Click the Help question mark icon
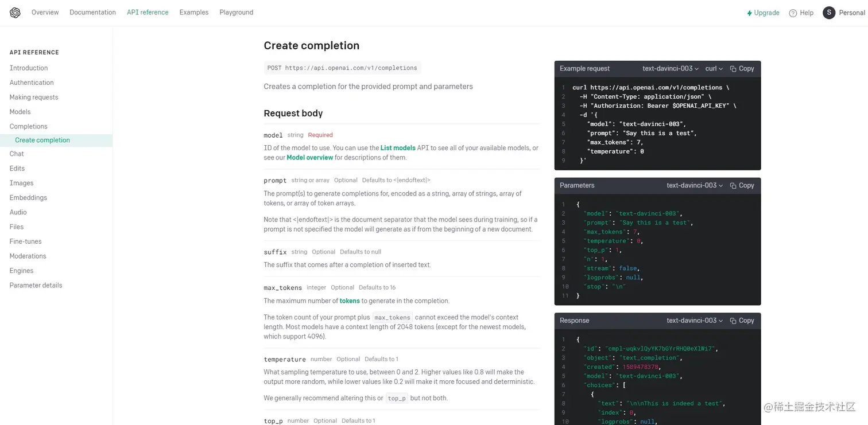 [x=793, y=13]
